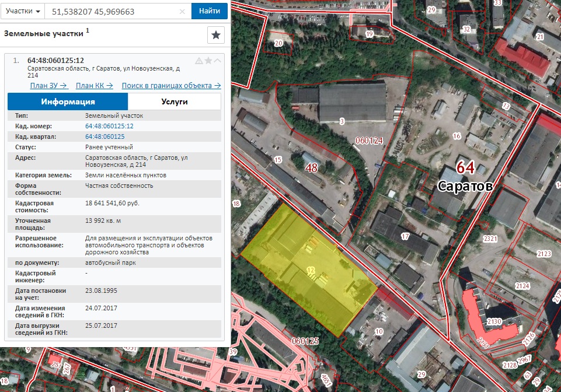This screenshot has width=561, height=392.
Task: Clear the search field with the X icon
Action: (x=182, y=12)
